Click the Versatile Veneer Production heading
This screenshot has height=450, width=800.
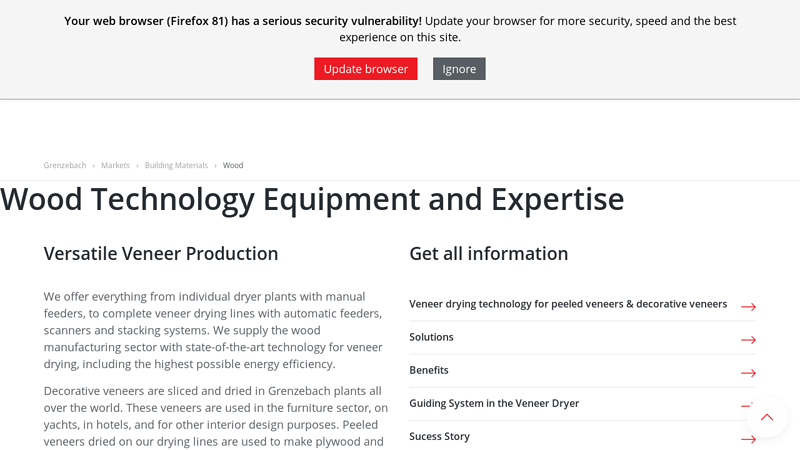161,254
